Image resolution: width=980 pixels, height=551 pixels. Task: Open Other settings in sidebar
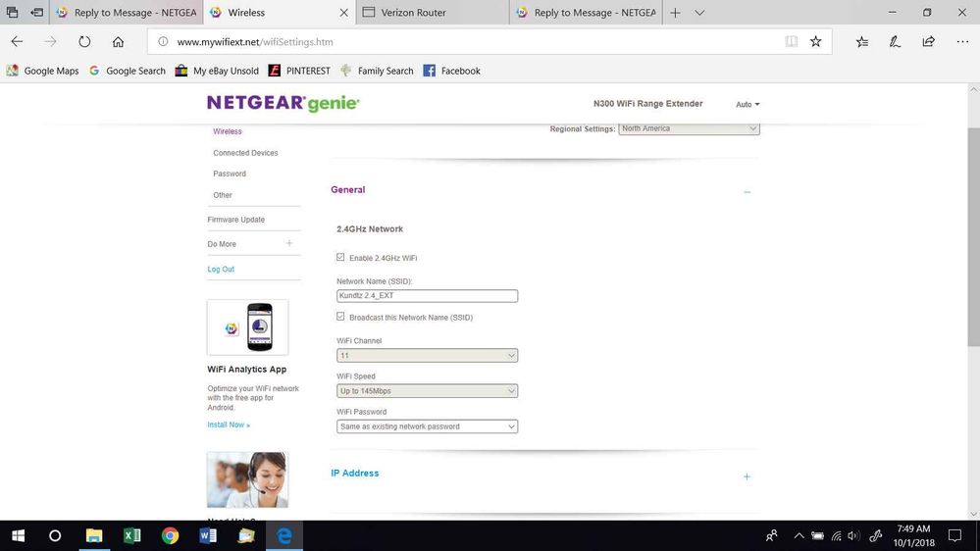tap(223, 195)
